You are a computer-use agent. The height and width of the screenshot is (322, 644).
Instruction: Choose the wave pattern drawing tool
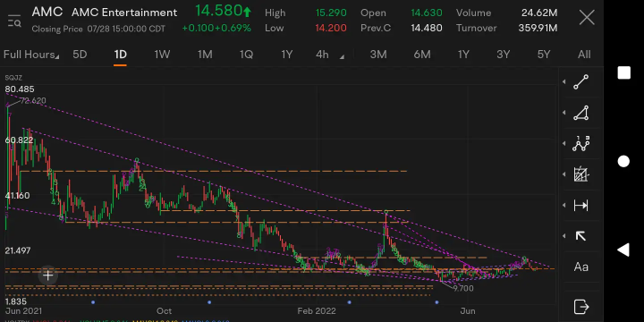[x=580, y=144]
